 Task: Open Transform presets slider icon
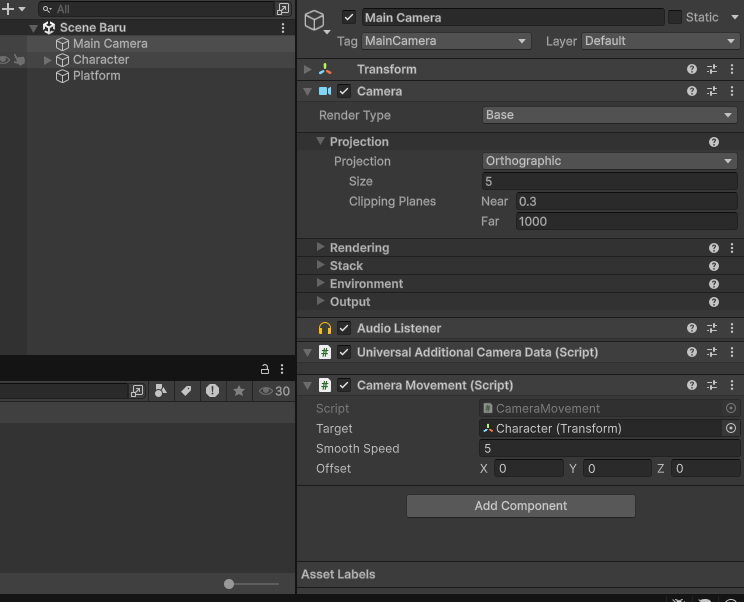tap(712, 69)
